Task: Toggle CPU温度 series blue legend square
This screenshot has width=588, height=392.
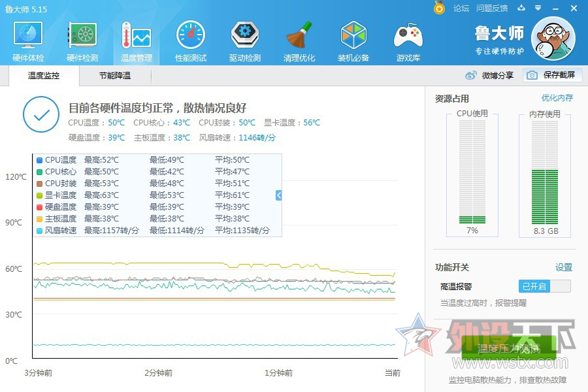Action: tap(39, 160)
